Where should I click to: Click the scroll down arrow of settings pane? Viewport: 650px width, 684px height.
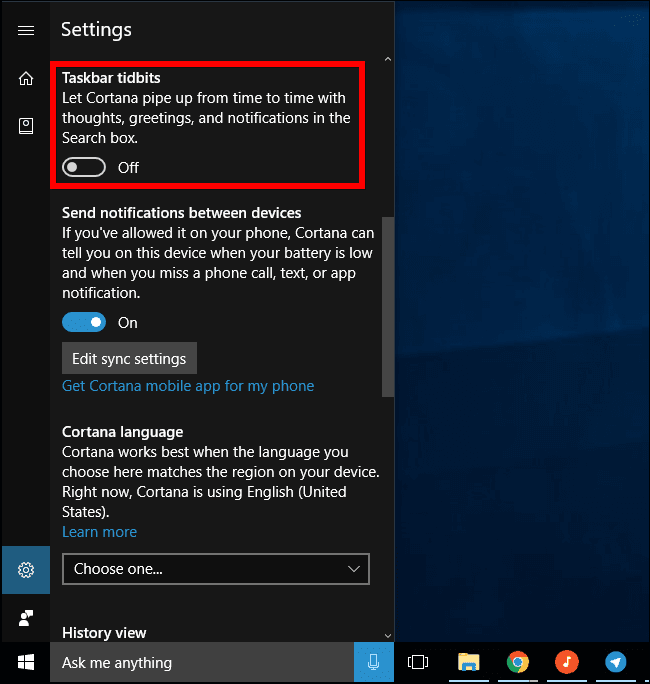pos(388,636)
